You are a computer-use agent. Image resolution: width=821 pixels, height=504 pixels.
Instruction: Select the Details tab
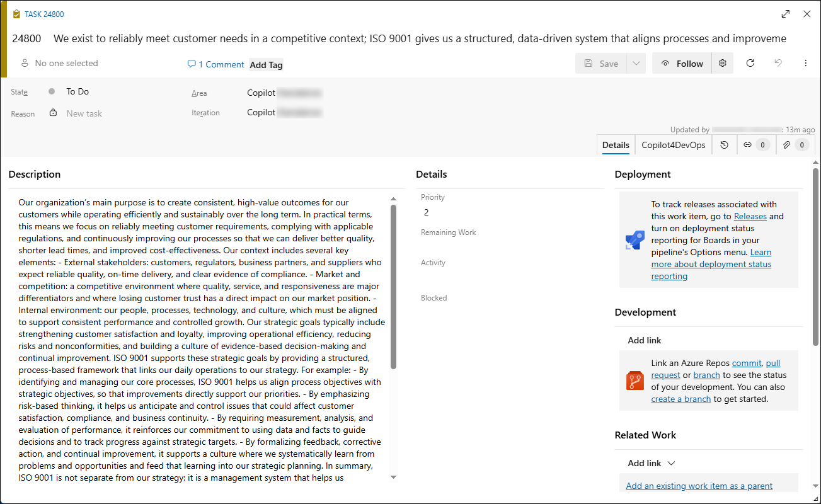click(x=616, y=145)
